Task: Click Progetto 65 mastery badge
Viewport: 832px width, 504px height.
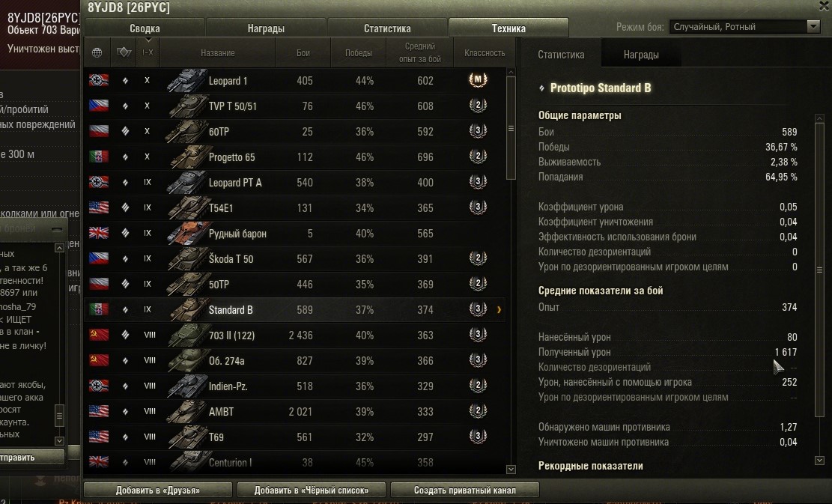Action: point(478,156)
